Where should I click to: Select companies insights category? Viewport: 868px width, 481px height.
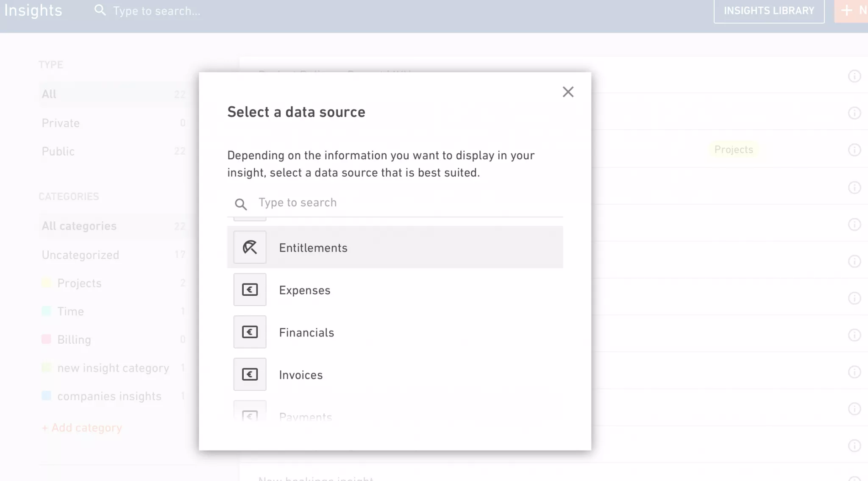pyautogui.click(x=114, y=396)
